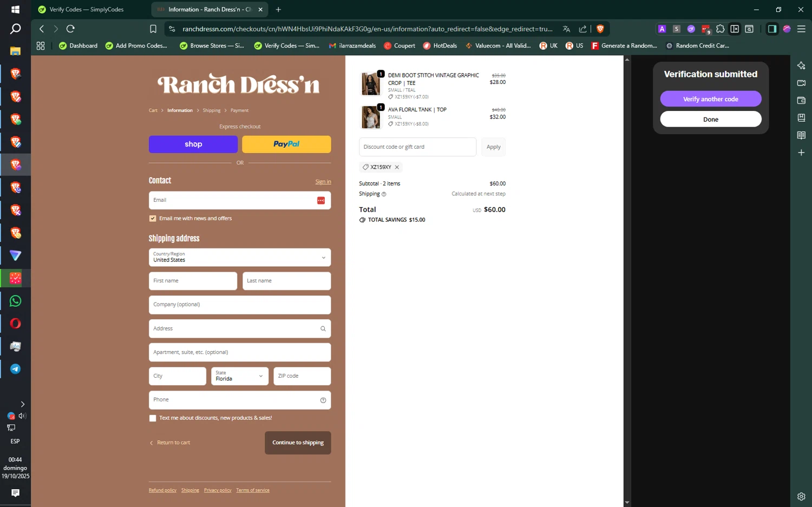Click the share link icon in address bar
This screenshot has height=507, width=812.
point(582,29)
